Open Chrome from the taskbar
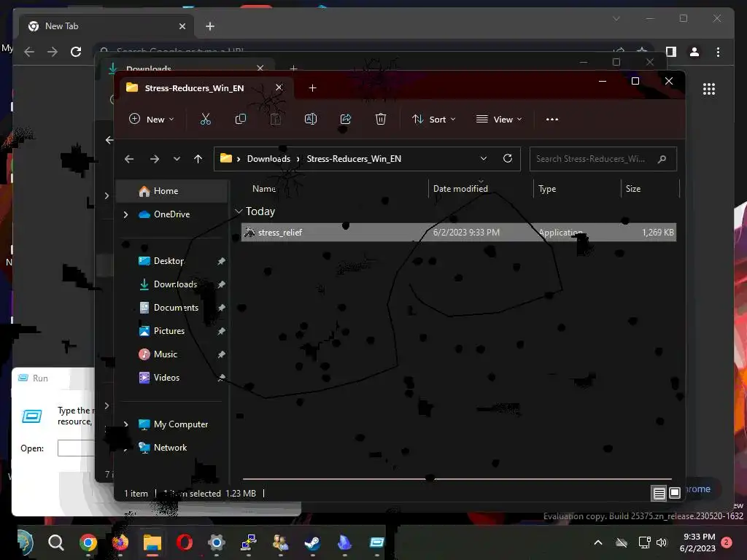 pos(88,542)
